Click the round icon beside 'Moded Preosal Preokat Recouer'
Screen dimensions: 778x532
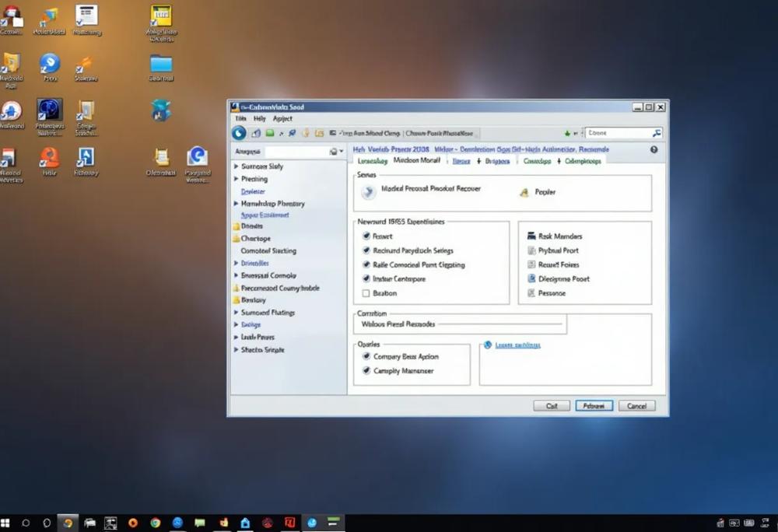[368, 192]
